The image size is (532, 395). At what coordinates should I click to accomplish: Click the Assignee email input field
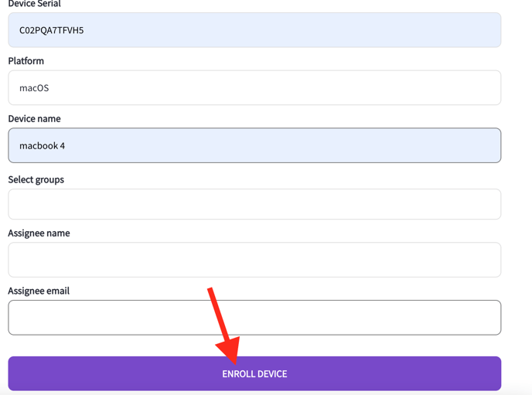[x=254, y=318]
